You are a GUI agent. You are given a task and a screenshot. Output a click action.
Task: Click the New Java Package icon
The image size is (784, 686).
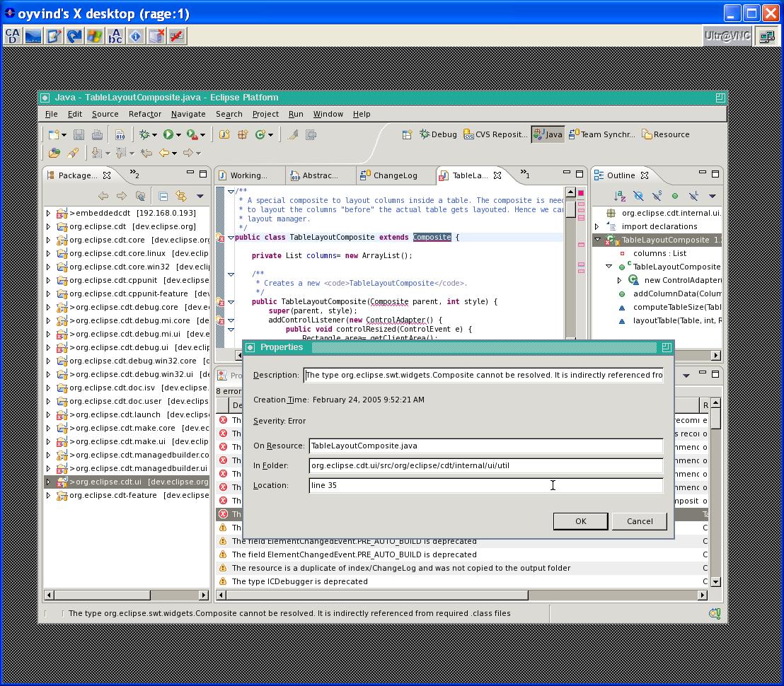(x=243, y=134)
